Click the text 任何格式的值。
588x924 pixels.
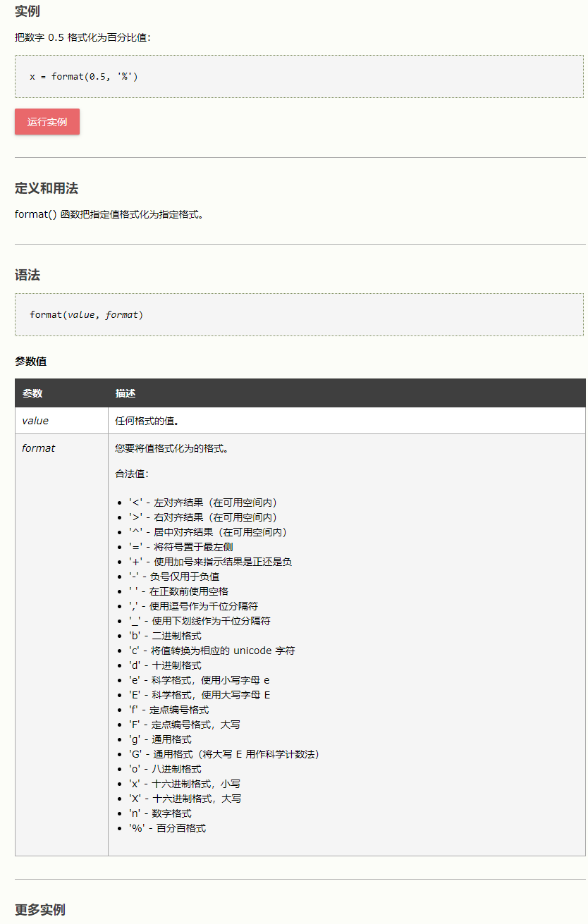tap(147, 421)
